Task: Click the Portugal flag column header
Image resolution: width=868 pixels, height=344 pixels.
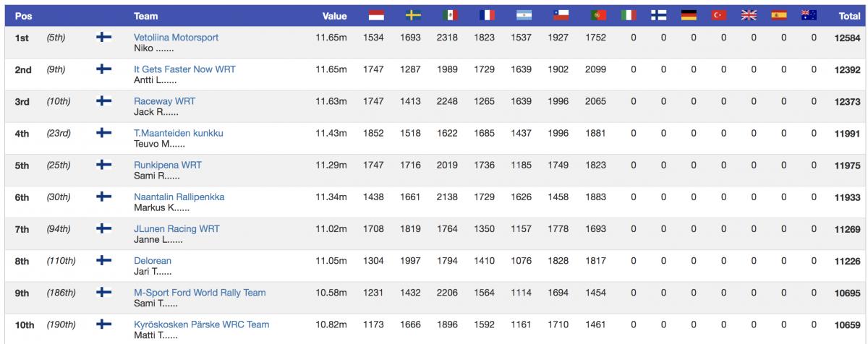Action: coord(598,15)
